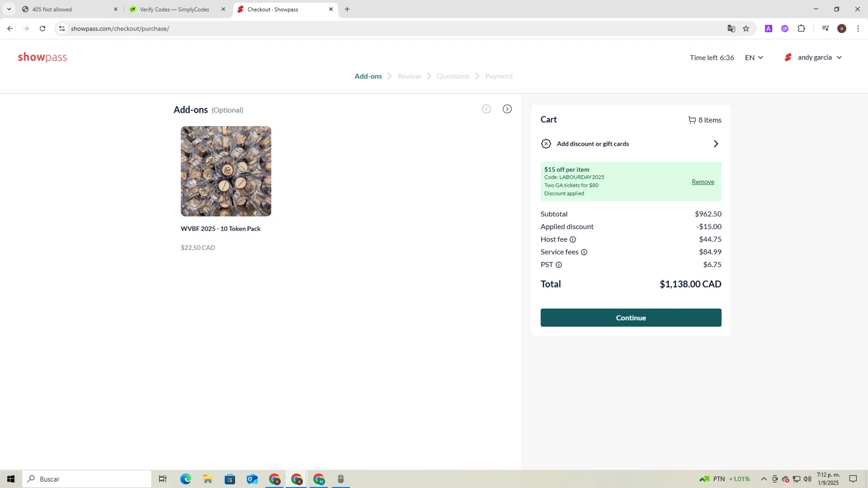Open the 10 Token Pack thumbnail

pos(226,171)
